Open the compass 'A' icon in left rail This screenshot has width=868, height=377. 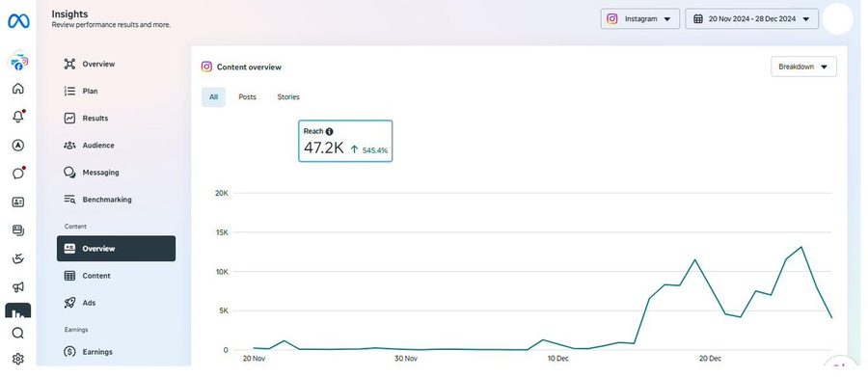click(18, 145)
